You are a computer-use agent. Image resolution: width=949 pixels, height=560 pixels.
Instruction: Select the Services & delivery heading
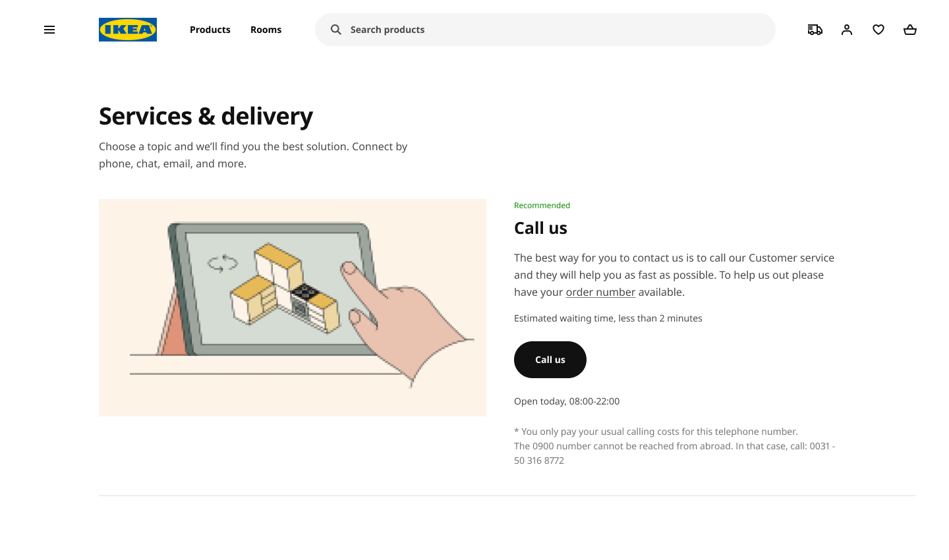click(206, 116)
